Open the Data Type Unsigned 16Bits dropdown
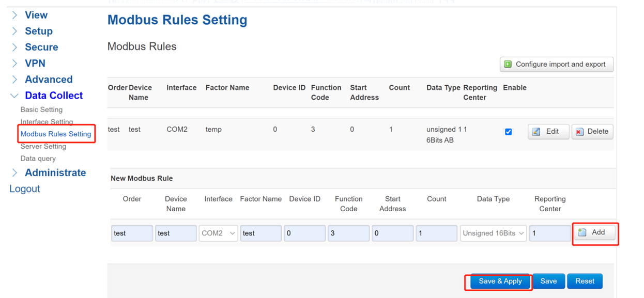Image resolution: width=644 pixels, height=298 pixels. (494, 233)
